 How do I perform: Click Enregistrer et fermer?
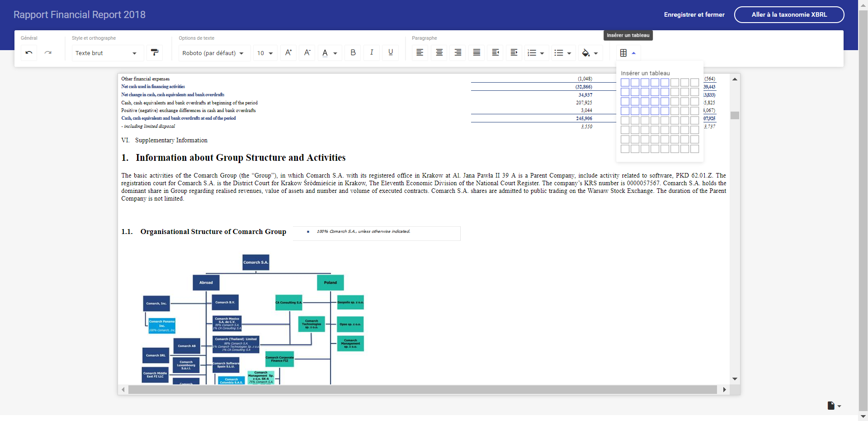coord(694,14)
